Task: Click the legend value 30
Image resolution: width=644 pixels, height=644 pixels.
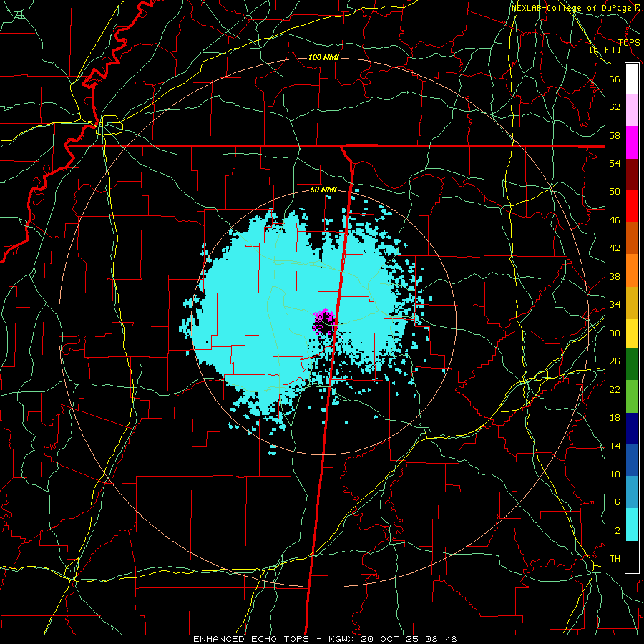Action: coord(615,333)
